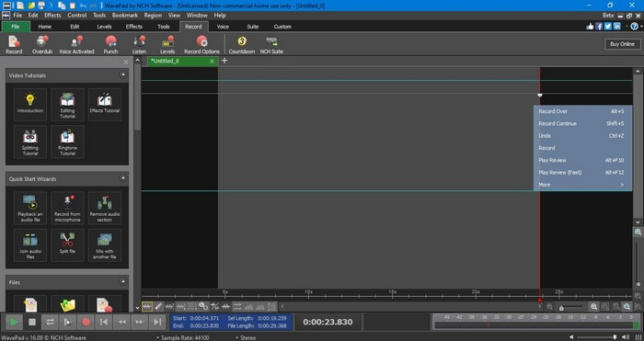Expand the More submenu in context menu

(x=582, y=185)
